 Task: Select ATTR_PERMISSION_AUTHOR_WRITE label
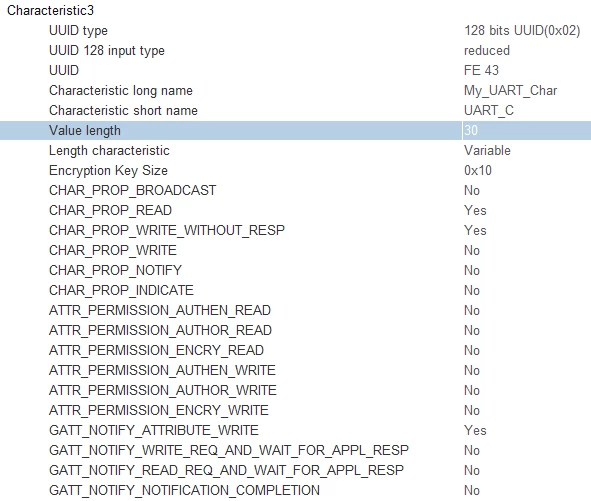(x=163, y=390)
